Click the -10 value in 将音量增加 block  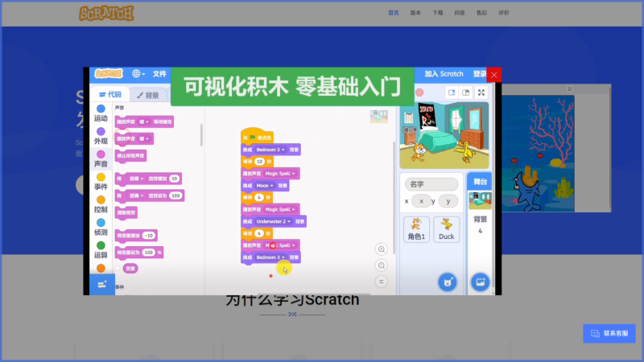coord(149,236)
